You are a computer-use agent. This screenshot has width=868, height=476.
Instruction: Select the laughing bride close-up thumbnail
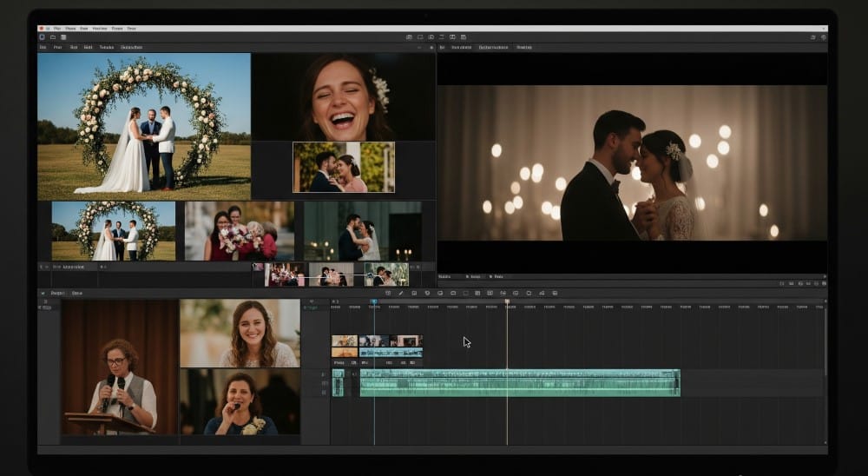coord(344,96)
